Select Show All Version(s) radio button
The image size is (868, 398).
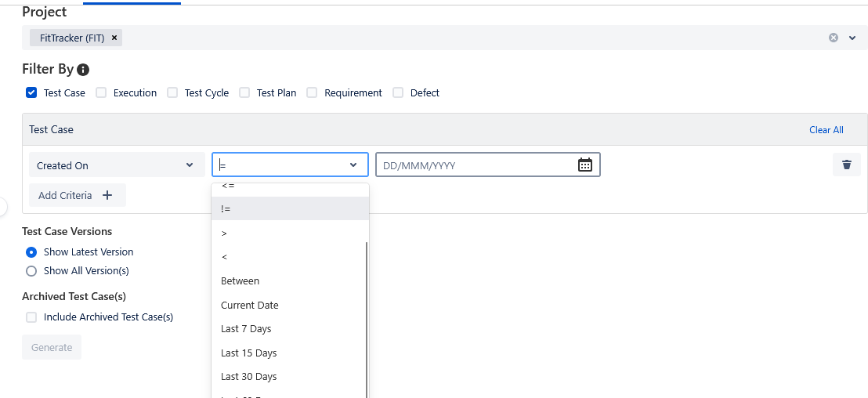pos(31,270)
